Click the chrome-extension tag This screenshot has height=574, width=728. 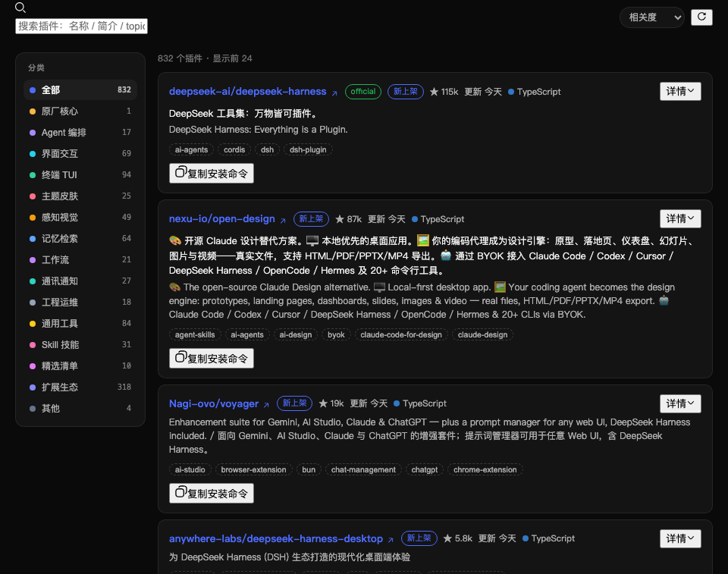coord(485,469)
